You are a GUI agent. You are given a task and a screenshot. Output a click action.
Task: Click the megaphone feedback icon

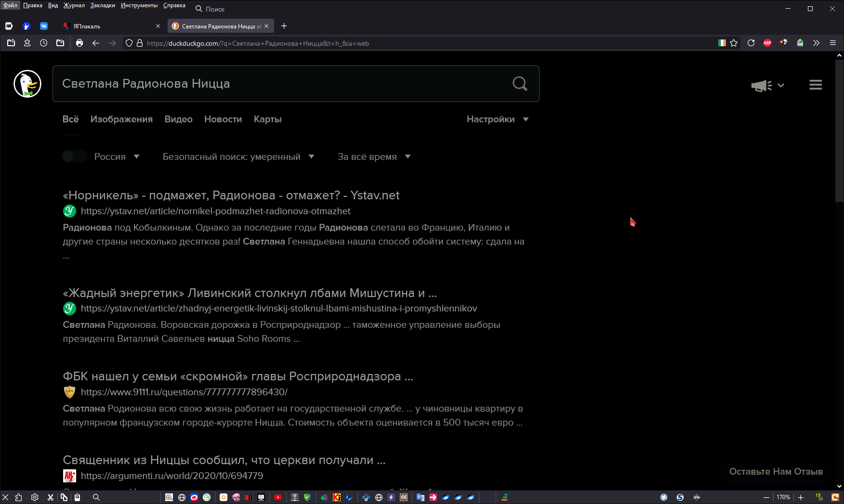pos(761,86)
